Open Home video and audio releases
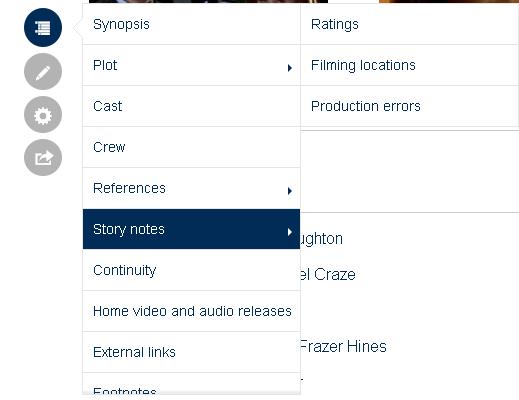This screenshot has height=400, width=519. click(191, 311)
